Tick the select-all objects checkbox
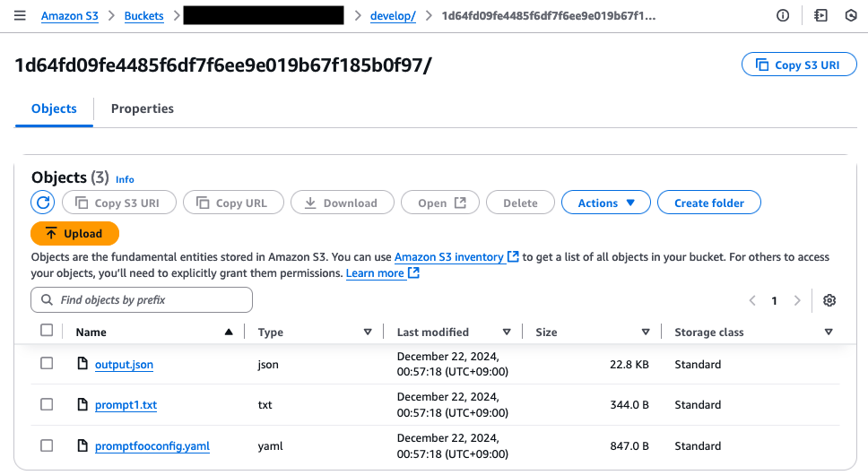The height and width of the screenshot is (475, 868). (47, 330)
